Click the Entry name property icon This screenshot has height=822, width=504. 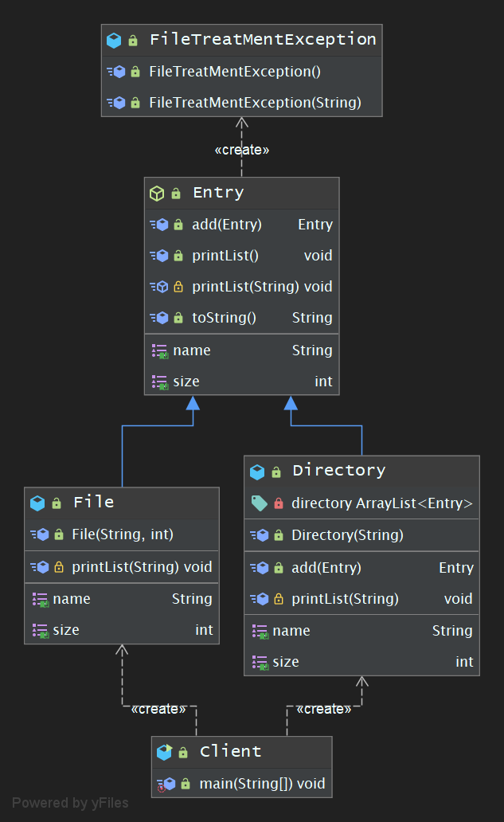[159, 350]
